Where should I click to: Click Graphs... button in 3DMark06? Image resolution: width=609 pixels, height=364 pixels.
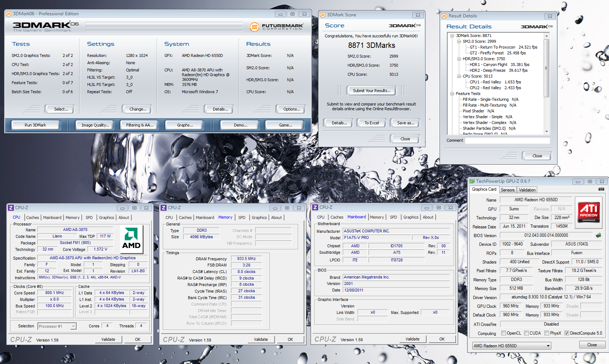coord(185,125)
